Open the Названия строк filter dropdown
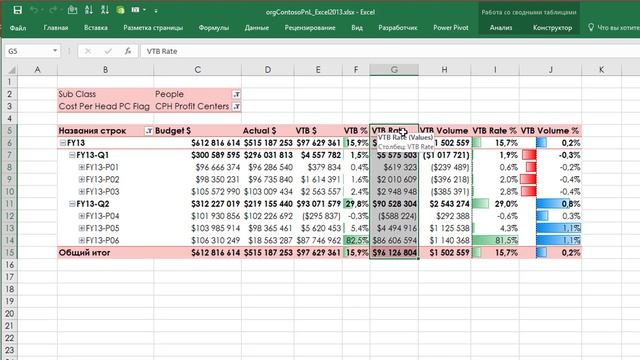640x360 pixels. point(149,131)
